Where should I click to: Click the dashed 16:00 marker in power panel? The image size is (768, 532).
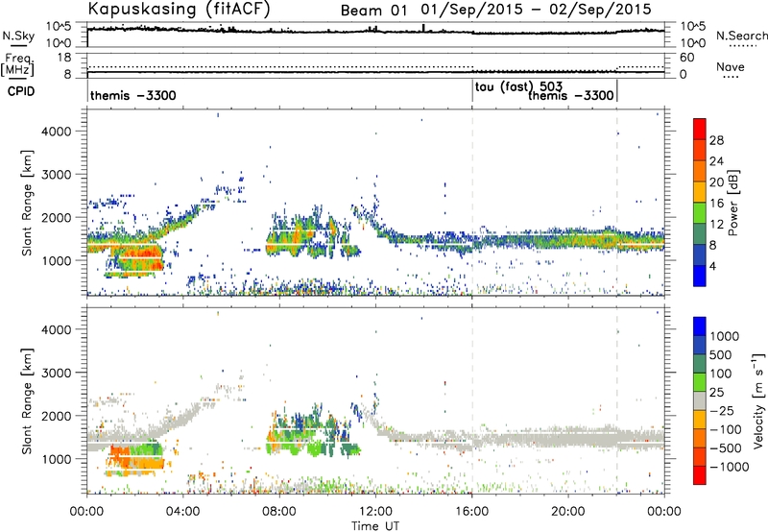pos(472,203)
